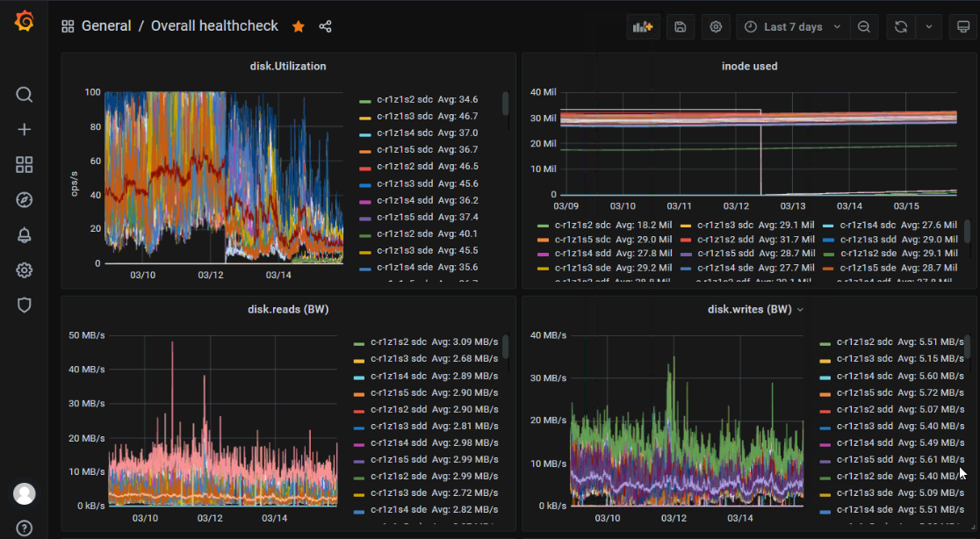Click the General folder breadcrumb
This screenshot has height=539, width=980.
(x=106, y=26)
